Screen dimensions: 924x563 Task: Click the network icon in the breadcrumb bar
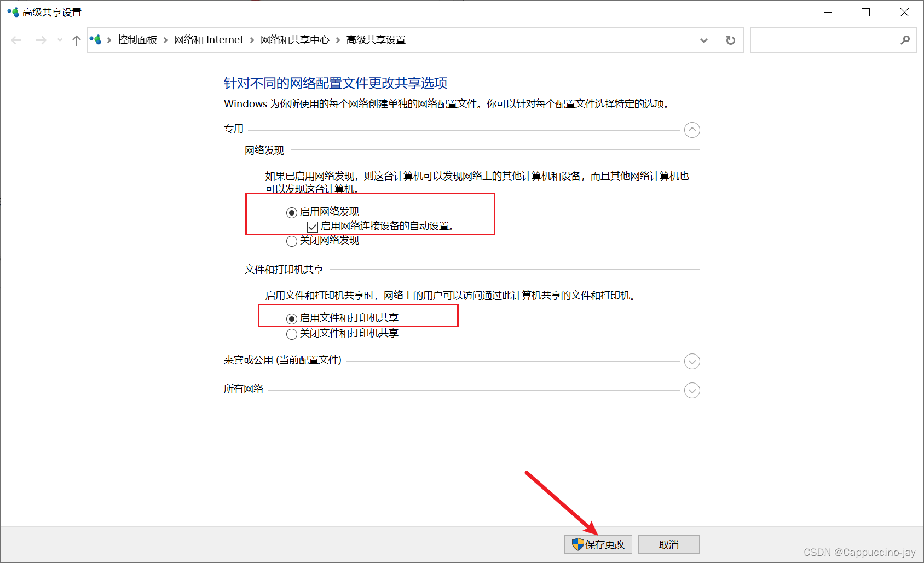click(x=96, y=39)
